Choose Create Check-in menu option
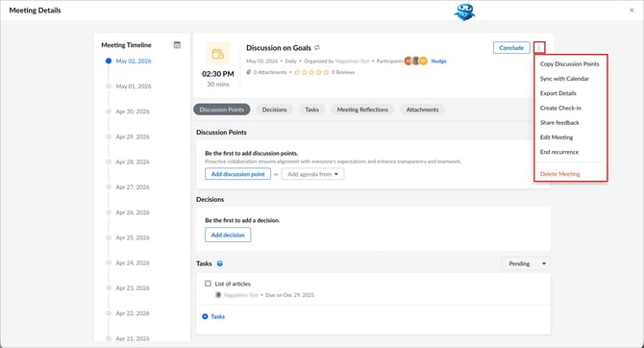The image size is (644, 348). 560,108
